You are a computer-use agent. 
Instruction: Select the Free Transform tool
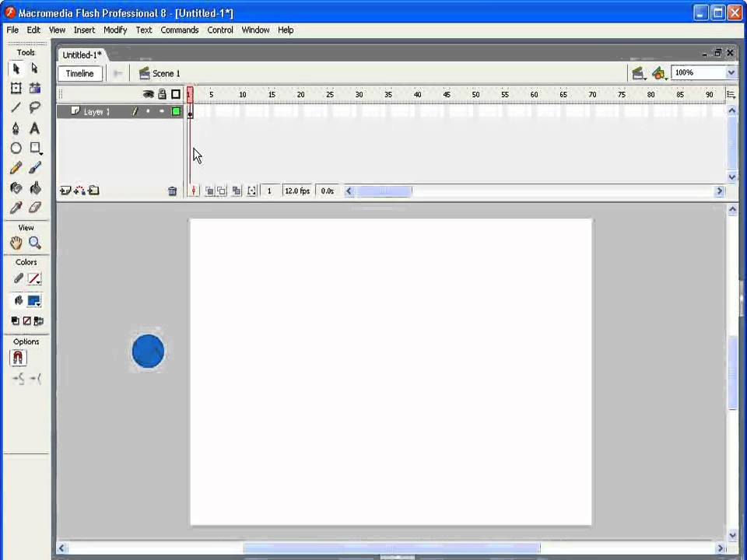(16, 88)
